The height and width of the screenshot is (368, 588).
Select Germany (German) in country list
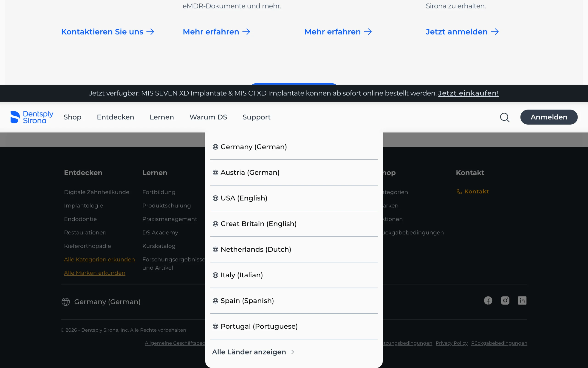[294, 147]
